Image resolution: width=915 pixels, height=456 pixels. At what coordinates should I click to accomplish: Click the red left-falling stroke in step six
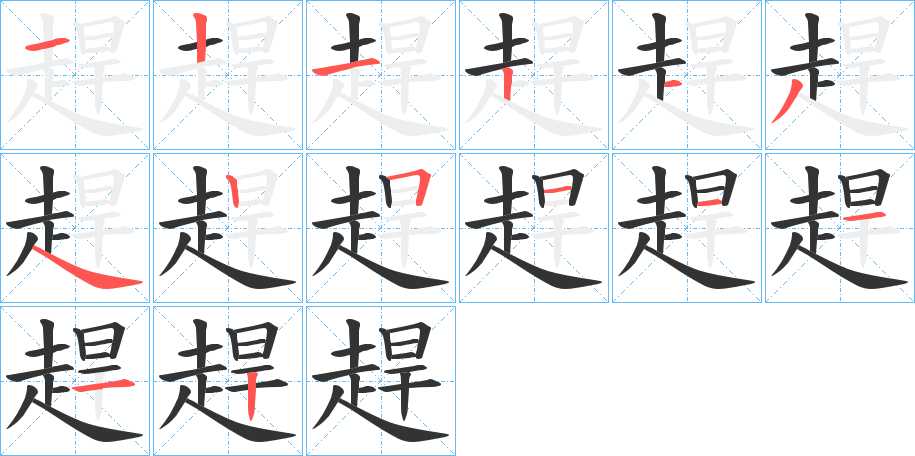click(x=787, y=102)
